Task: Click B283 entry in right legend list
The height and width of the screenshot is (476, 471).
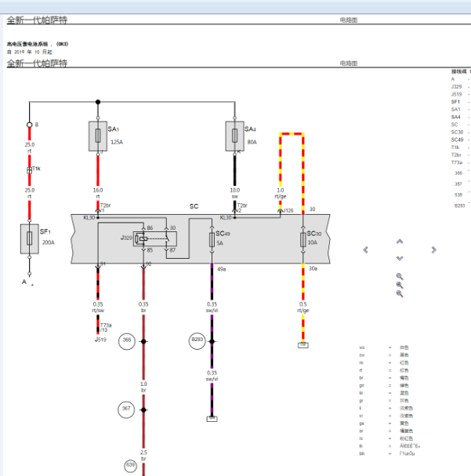Action: click(459, 205)
